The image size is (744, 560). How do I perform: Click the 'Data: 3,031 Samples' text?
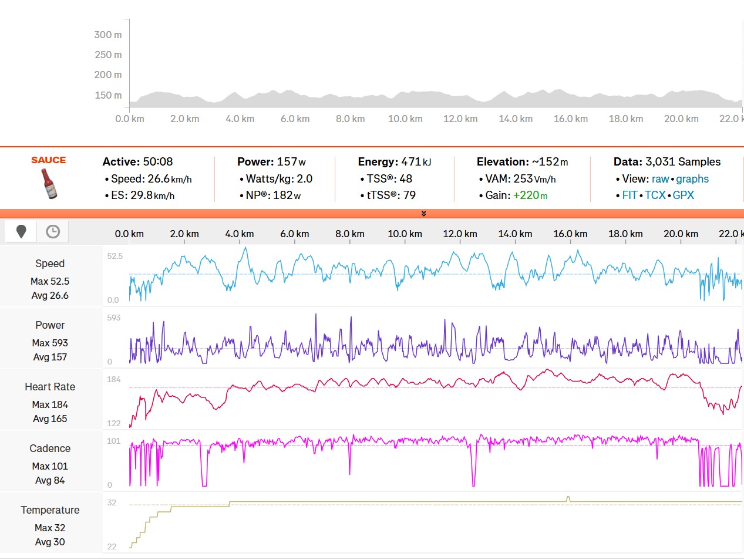pyautogui.click(x=667, y=162)
